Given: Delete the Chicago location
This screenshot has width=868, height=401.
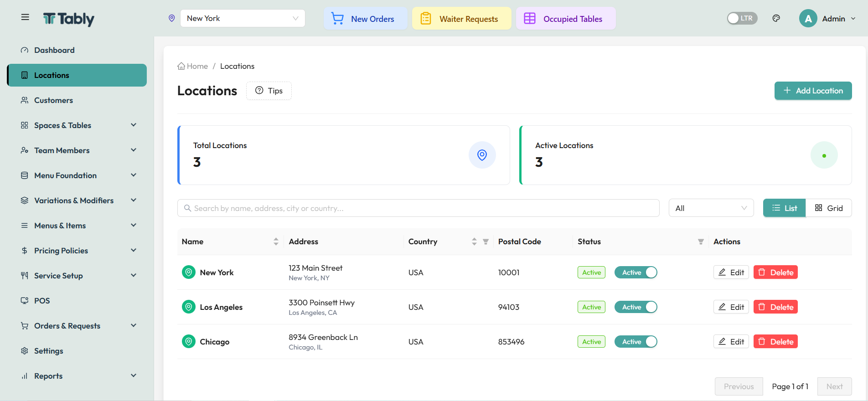Looking at the screenshot, I should [775, 341].
